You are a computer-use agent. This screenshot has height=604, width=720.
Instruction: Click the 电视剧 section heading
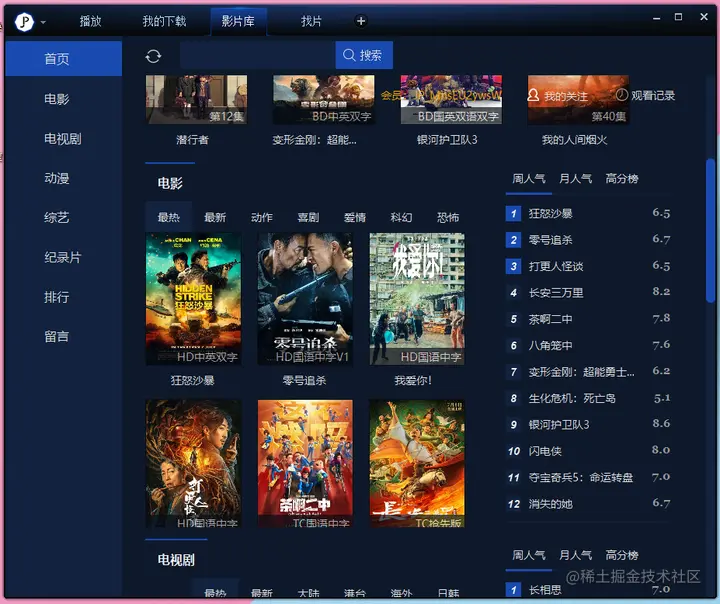click(176, 560)
